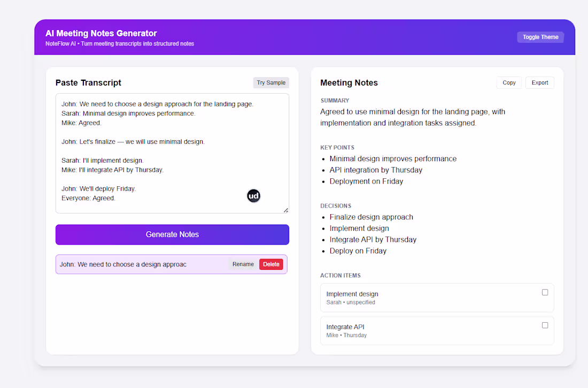Copy the generated meeting notes
This screenshot has width=588, height=388.
508,82
